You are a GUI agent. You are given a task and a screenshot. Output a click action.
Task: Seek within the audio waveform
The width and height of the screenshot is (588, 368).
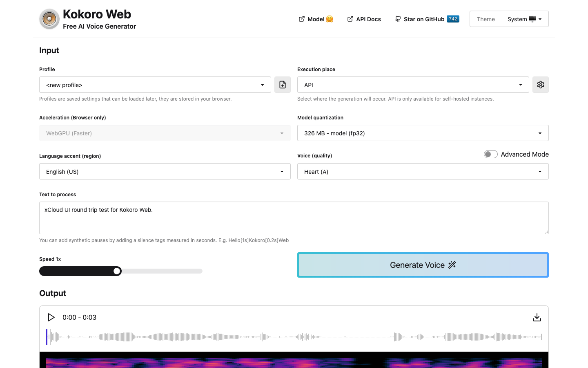click(294, 337)
